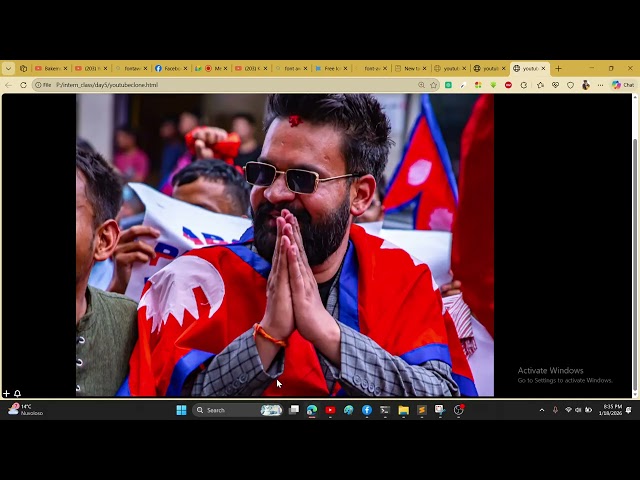Open the Windows Start menu
Image resolution: width=640 pixels, height=480 pixels.
click(181, 410)
